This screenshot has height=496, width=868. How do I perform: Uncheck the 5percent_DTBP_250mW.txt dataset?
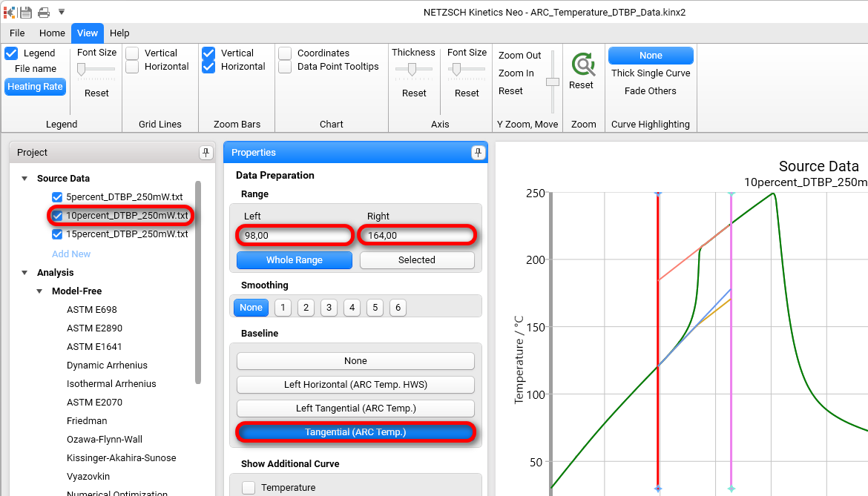57,196
